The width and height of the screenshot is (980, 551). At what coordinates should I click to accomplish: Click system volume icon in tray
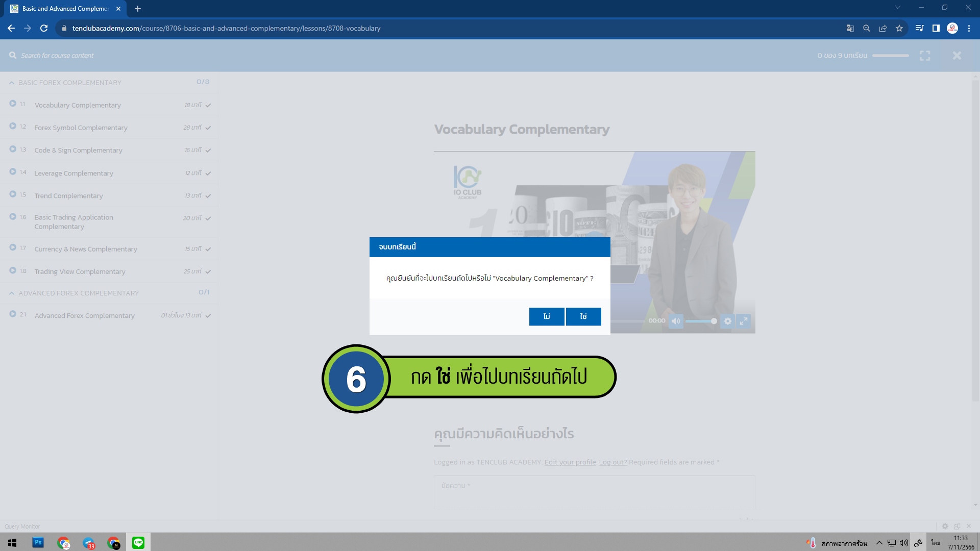[904, 543]
